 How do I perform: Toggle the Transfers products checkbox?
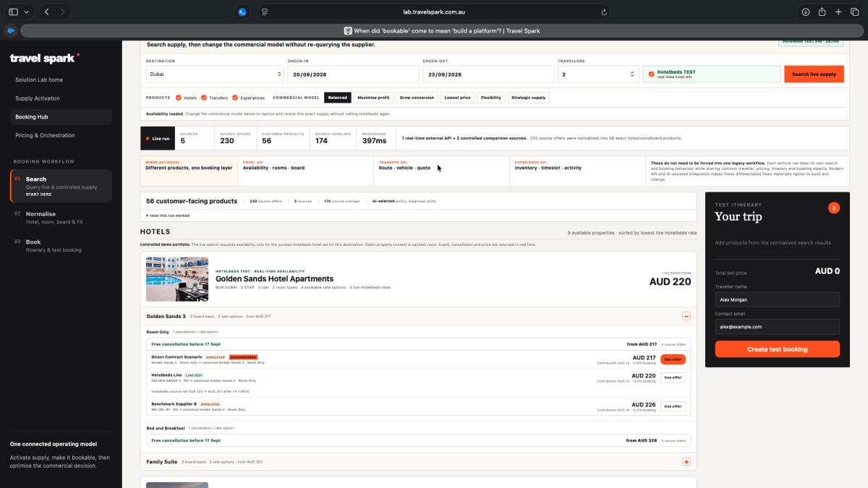[204, 98]
